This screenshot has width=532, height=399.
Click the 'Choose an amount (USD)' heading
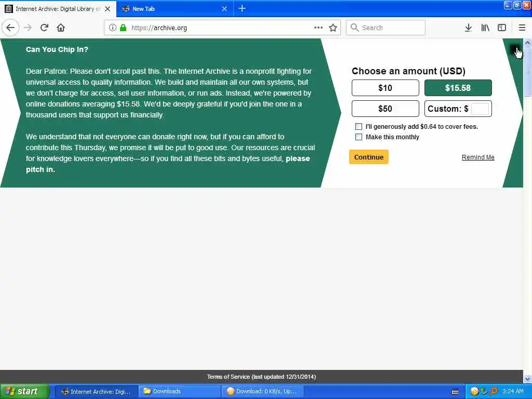tap(408, 71)
